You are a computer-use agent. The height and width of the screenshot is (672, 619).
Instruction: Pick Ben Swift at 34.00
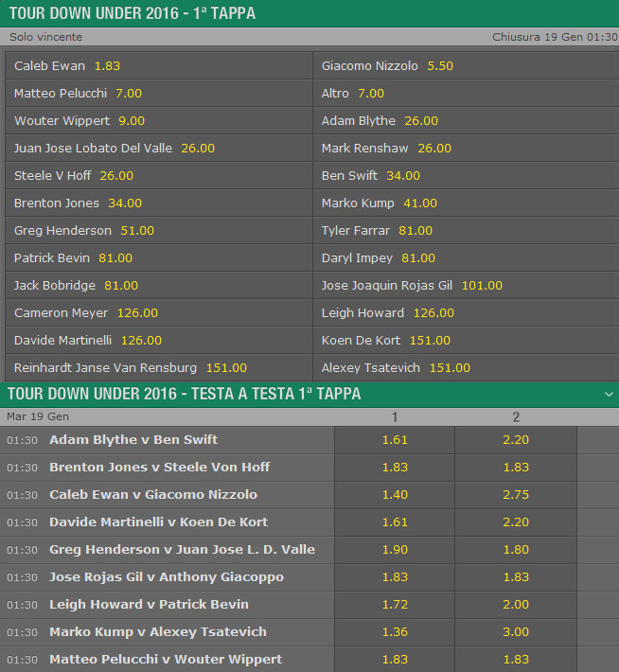(466, 175)
